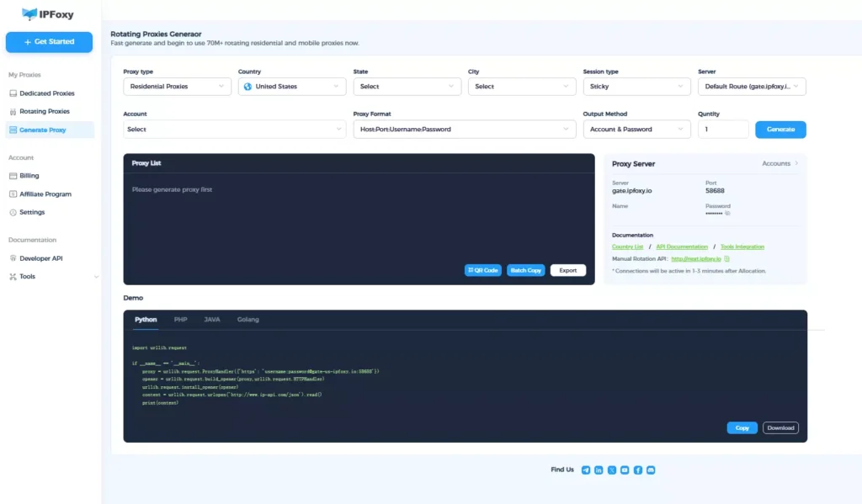Viewport: 862px width, 504px height.
Task: Open Billing in the sidebar
Action: pos(29,176)
